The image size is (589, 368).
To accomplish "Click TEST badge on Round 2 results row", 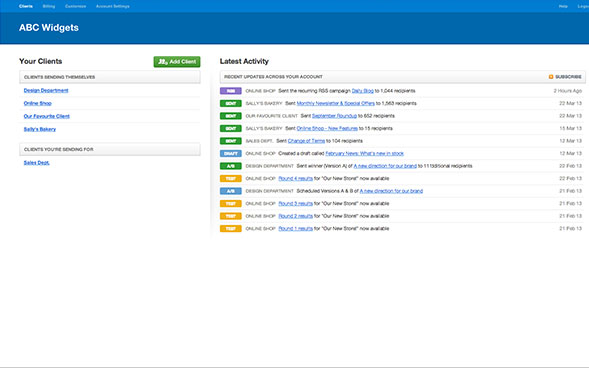I will click(231, 216).
